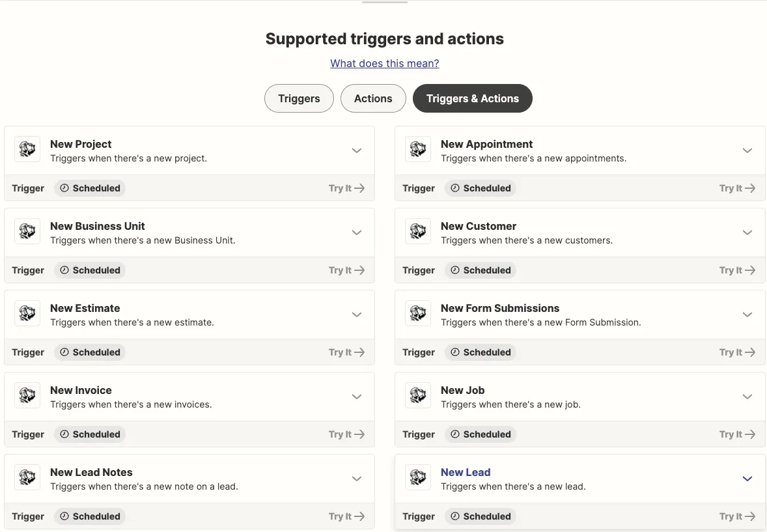Click the app icon beside New Lead Notes

27,478
